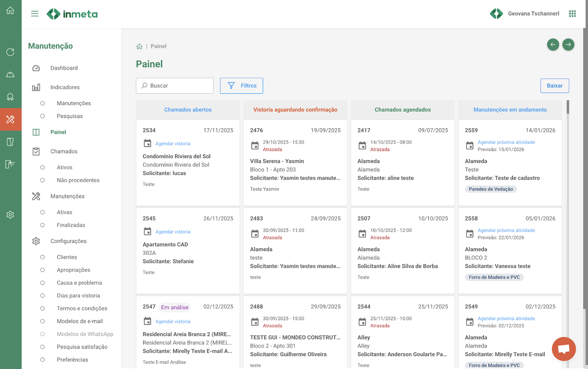The width and height of the screenshot is (588, 369).
Task: Open Modelos de e-mail item
Action: (80, 321)
